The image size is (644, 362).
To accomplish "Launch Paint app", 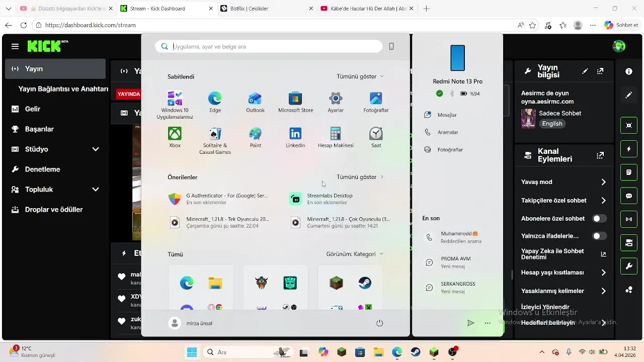I will tap(255, 137).
